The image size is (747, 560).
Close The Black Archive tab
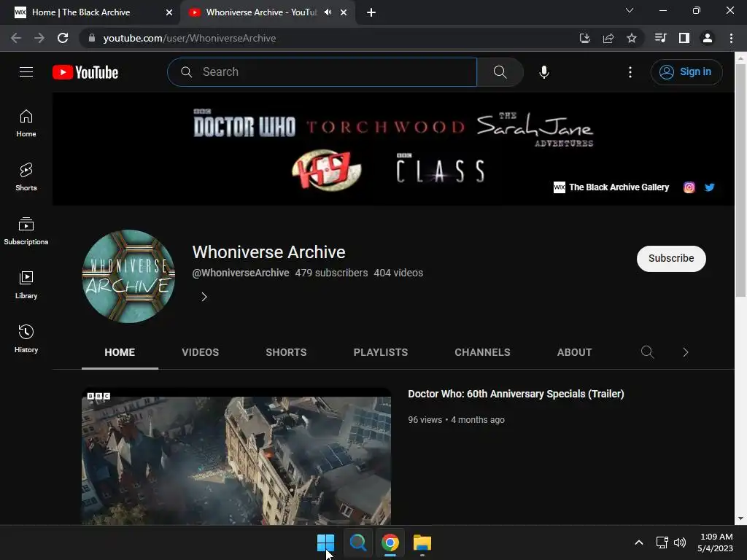pos(169,12)
